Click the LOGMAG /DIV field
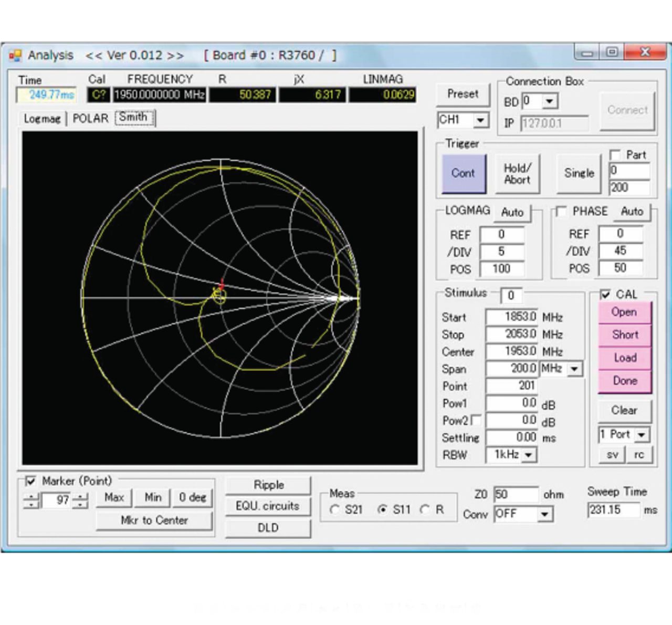 coord(502,252)
